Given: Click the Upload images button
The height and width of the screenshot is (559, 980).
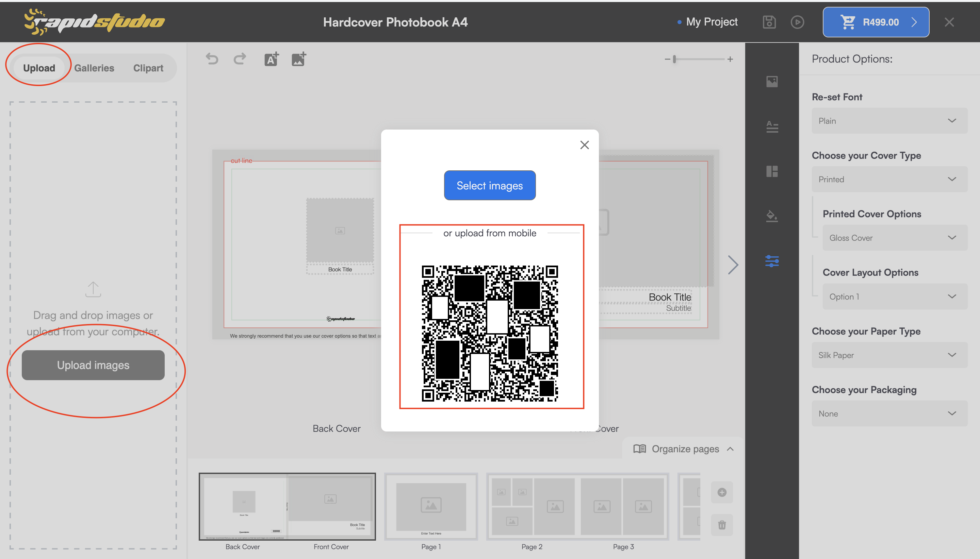Looking at the screenshot, I should pos(93,365).
